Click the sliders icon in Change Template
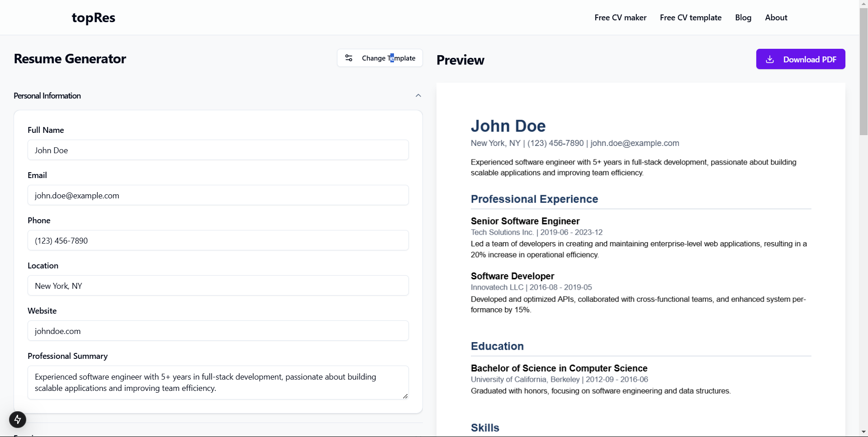The height and width of the screenshot is (437, 868). click(349, 58)
